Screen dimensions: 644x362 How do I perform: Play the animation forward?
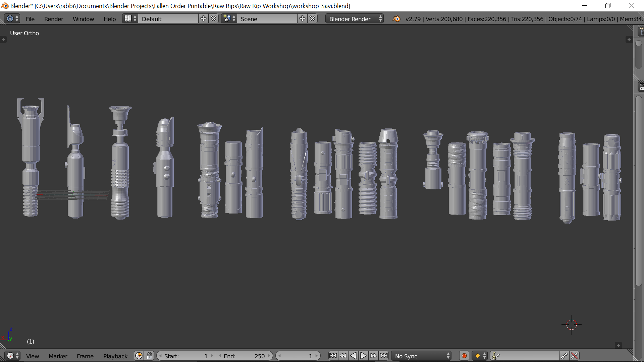363,356
